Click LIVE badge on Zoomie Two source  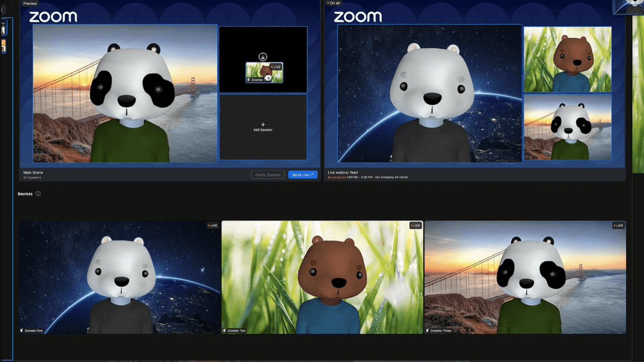[x=415, y=226]
